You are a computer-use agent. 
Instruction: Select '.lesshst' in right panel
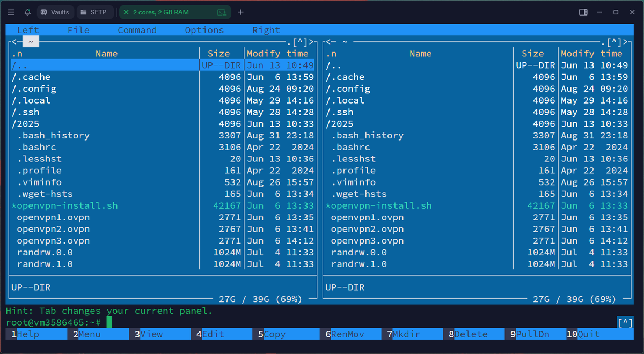477,159
